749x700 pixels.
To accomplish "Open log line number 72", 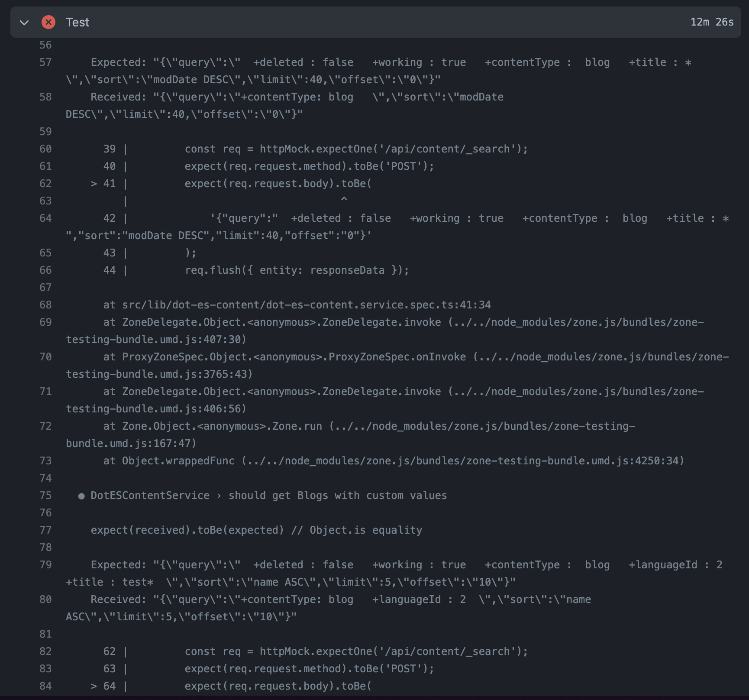I will tap(45, 426).
